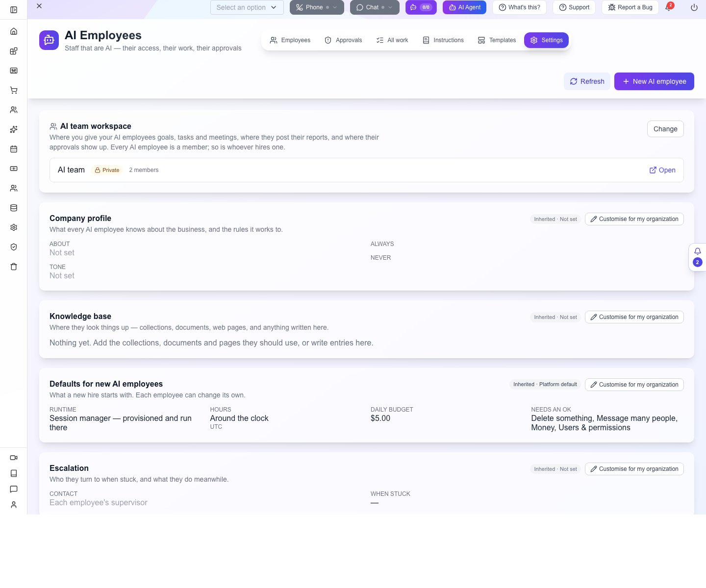Open the shield check sidebar icon

tap(14, 247)
